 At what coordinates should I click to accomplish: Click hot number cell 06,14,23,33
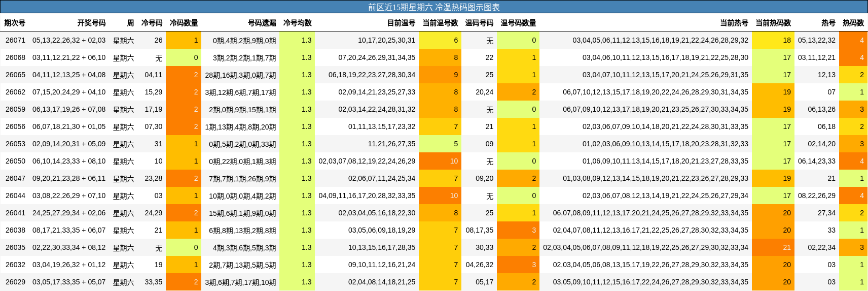(817, 161)
